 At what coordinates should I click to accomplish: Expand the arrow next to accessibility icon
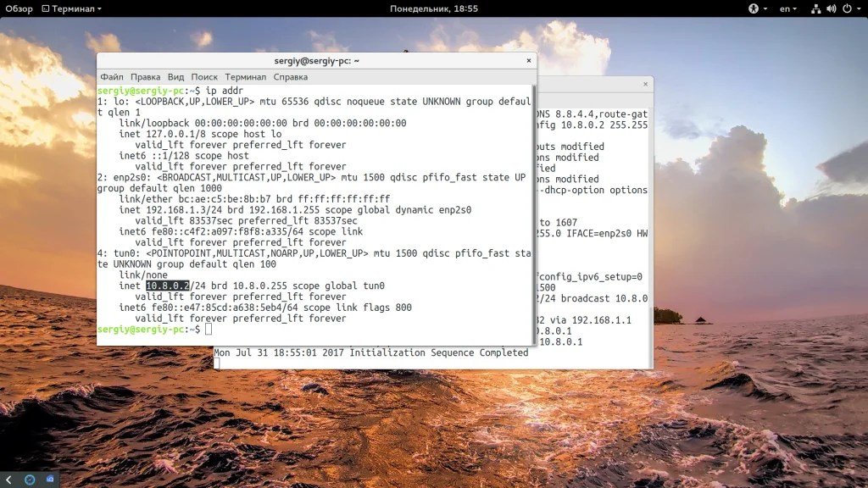point(765,8)
